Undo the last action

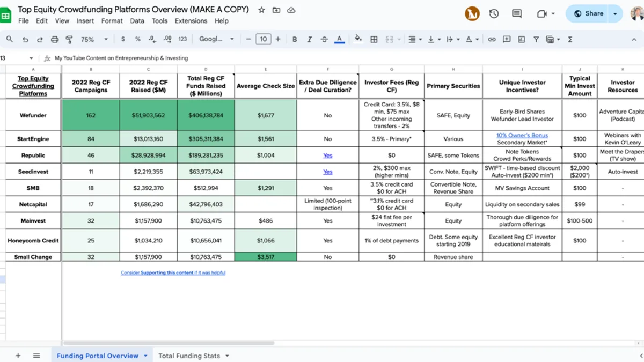click(x=25, y=39)
